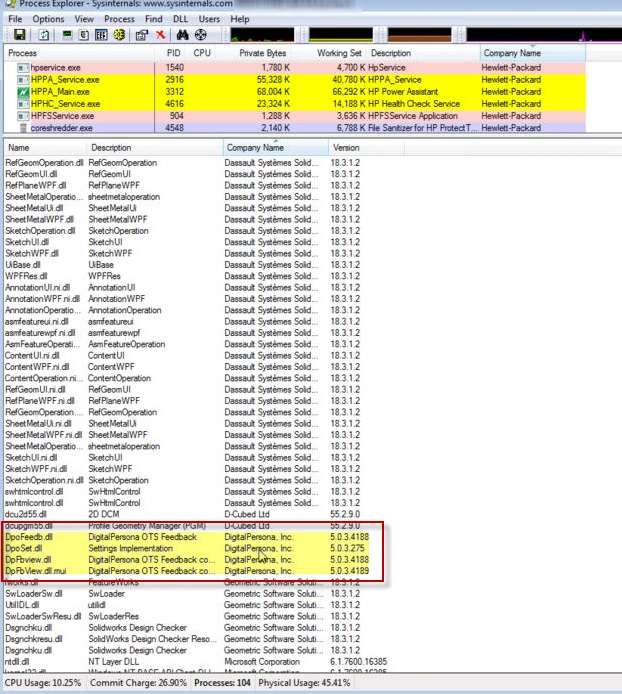Click the red X Kill Process icon
Image resolution: width=622 pixels, height=694 pixels.
point(160,35)
